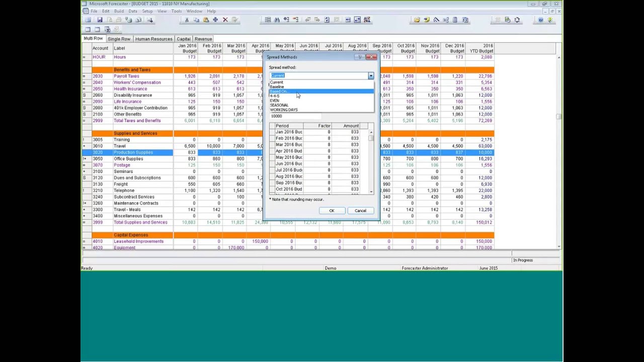The image size is (644, 362).
Task: Switch to the Human Resources tab
Action: click(153, 39)
